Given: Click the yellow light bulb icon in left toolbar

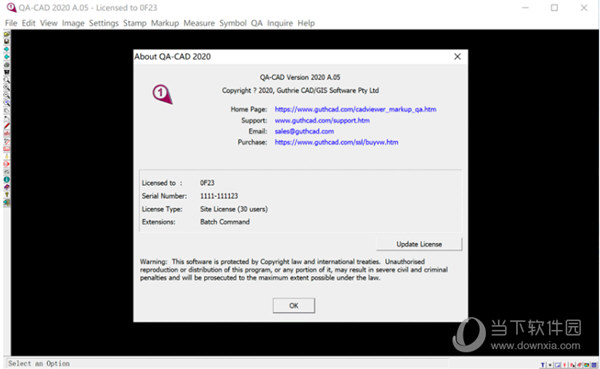Looking at the screenshot, I should click(x=7, y=156).
